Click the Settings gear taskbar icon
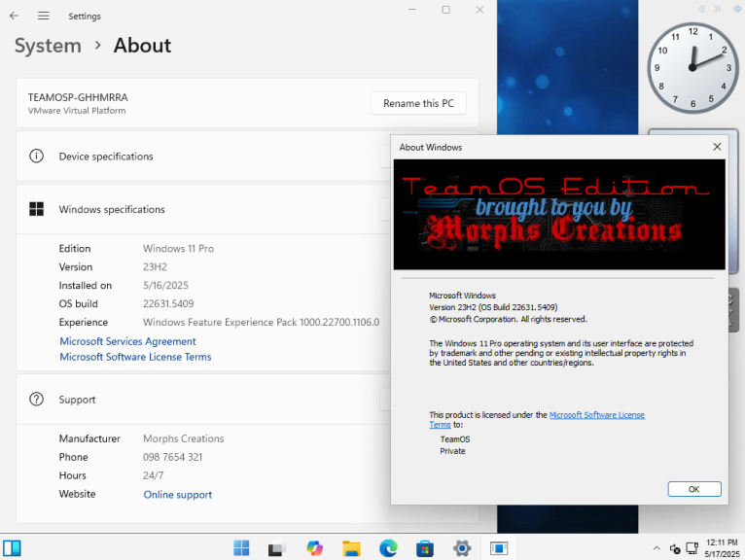745x560 pixels. (461, 548)
